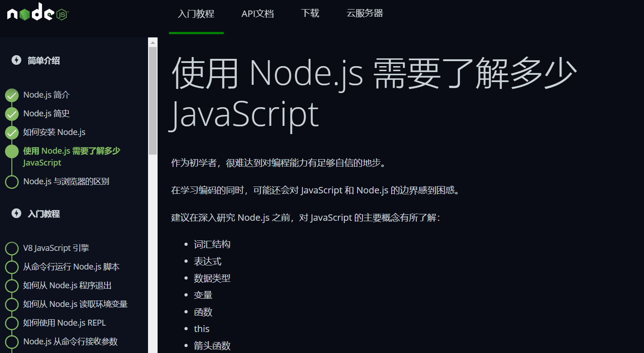The width and height of the screenshot is (644, 353).
Task: Click the paragraph starting 在学习编码的同时
Action: point(317,190)
